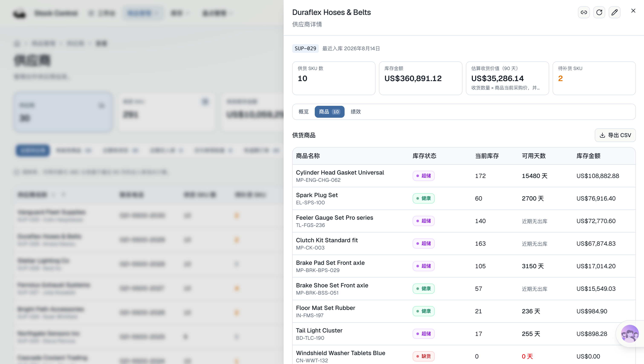The width and height of the screenshot is (644, 364).
Task: Open the 绩效 tab
Action: pos(356,112)
